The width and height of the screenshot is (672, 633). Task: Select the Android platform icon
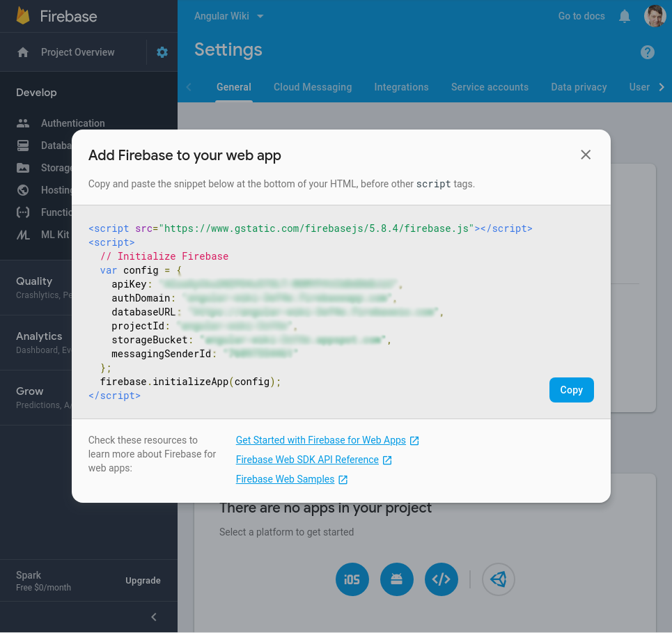397,579
